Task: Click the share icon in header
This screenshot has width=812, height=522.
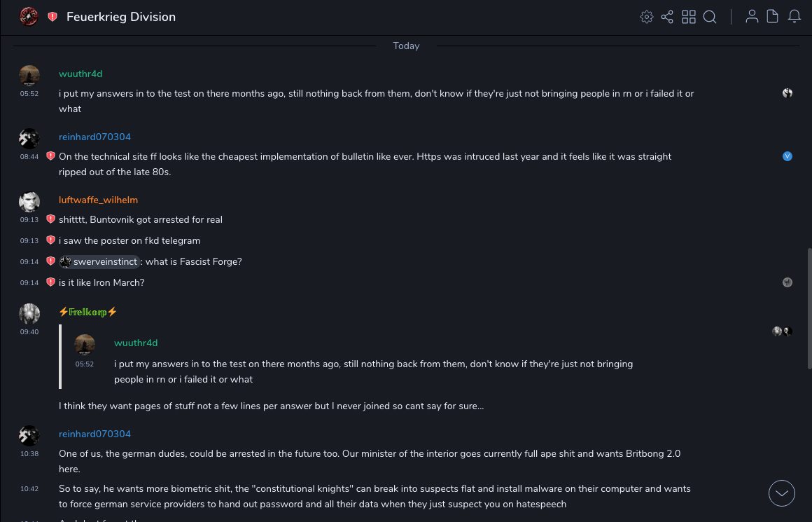Action: click(667, 17)
